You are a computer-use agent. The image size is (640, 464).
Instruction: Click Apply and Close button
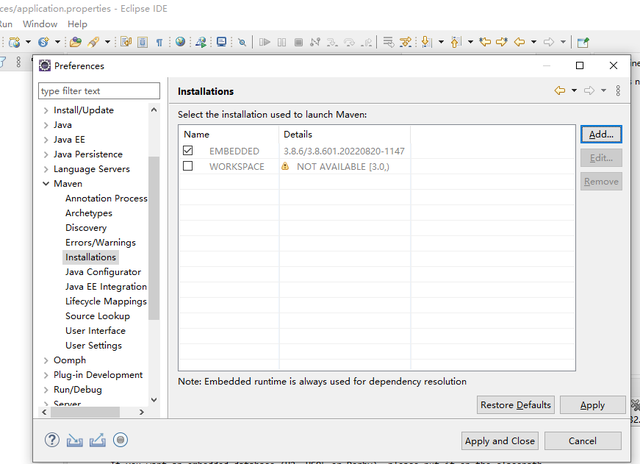tap(500, 441)
